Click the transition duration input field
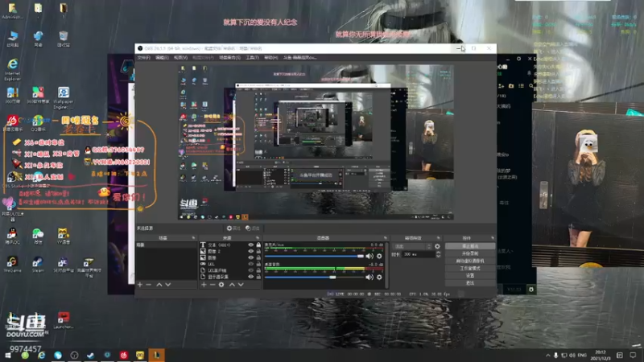 click(x=418, y=254)
